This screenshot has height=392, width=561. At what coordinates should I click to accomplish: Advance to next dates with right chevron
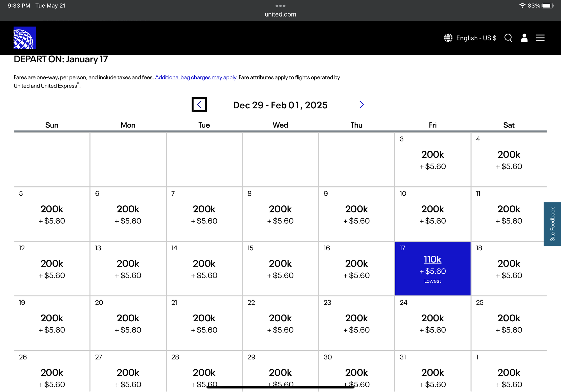(x=362, y=105)
